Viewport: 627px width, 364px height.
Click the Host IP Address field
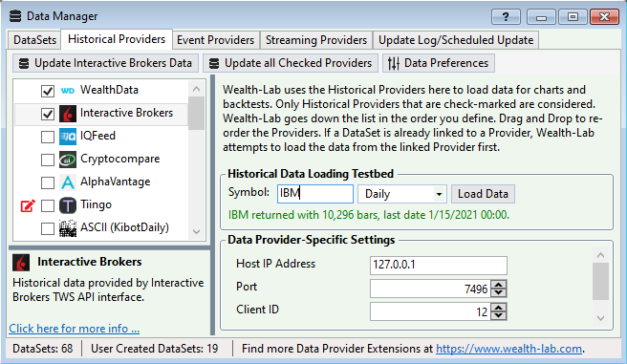point(439,265)
